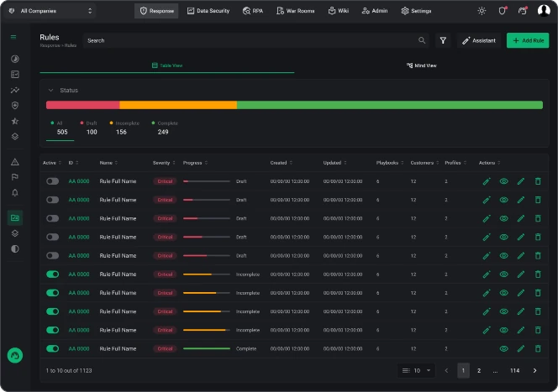The height and width of the screenshot is (392, 558).
Task: Sort by the Progress column
Action: [x=195, y=163]
